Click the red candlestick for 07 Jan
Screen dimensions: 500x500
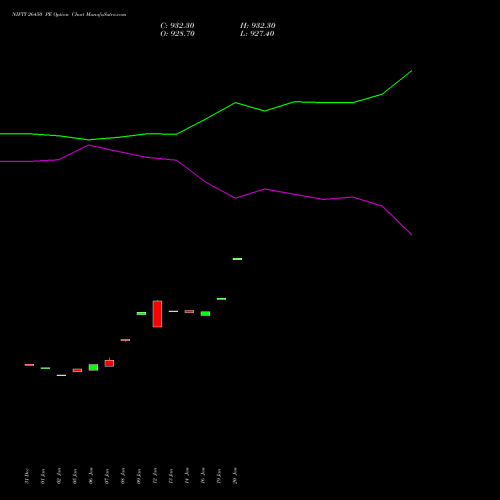(109, 363)
